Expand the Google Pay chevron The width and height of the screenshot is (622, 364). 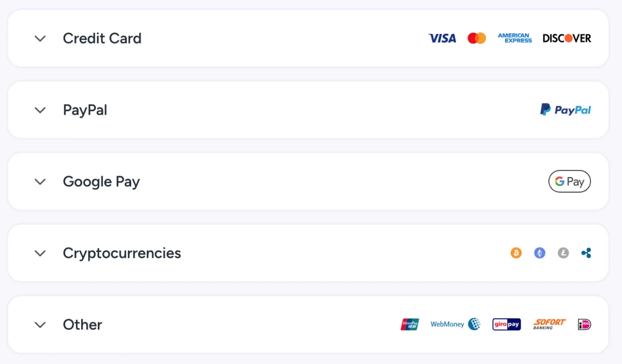[40, 182]
